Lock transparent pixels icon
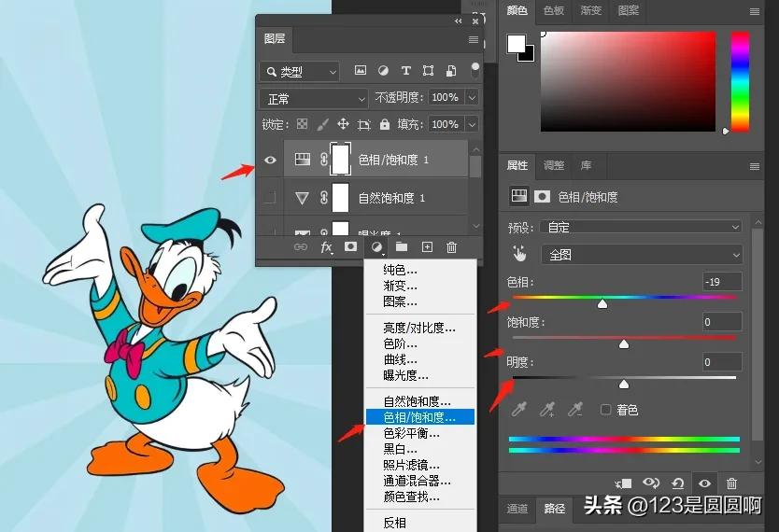This screenshot has height=532, width=779. click(302, 123)
